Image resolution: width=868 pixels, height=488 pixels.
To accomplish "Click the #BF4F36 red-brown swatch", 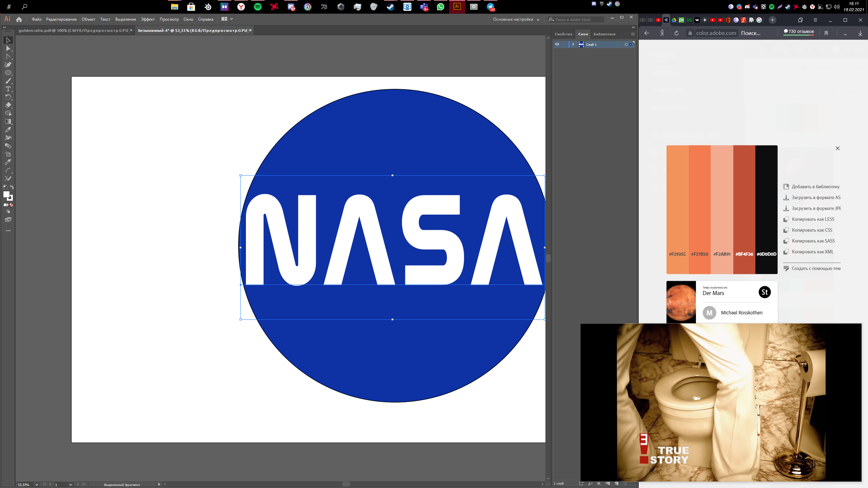I will (x=744, y=210).
